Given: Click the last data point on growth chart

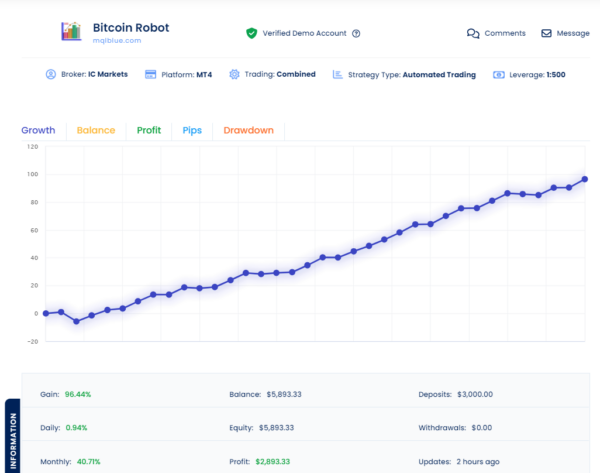Looking at the screenshot, I should (x=584, y=179).
